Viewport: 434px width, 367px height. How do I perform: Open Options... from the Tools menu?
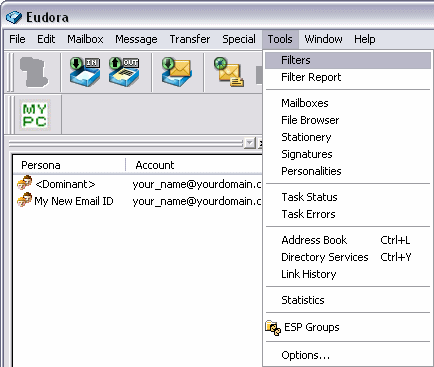pyautogui.click(x=348, y=356)
